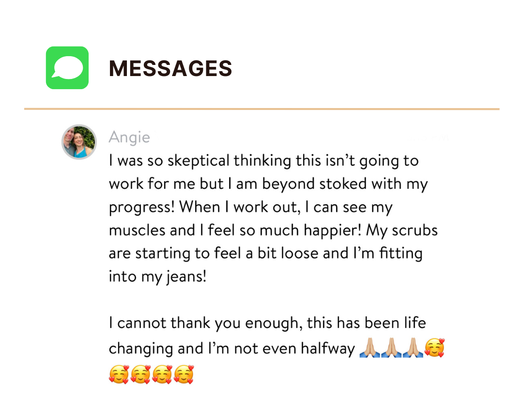This screenshot has width=523, height=420.
Task: Click the line starting 'progress! When I work out'
Action: click(x=250, y=207)
